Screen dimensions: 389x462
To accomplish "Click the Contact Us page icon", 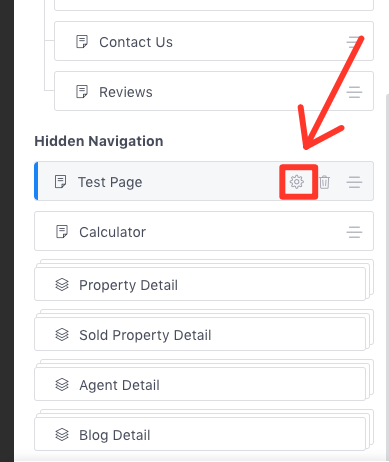I will click(x=82, y=42).
